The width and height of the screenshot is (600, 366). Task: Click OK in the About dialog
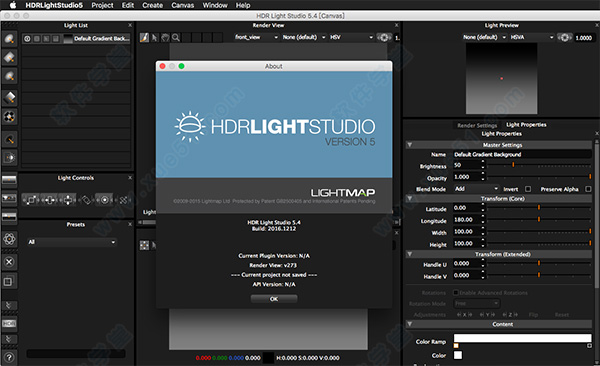point(274,299)
